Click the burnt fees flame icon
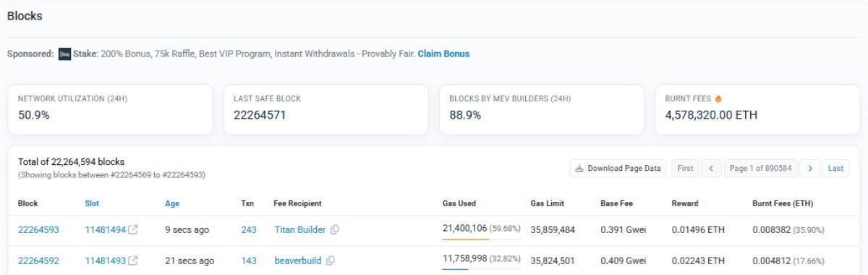The image size is (868, 275). [718, 99]
